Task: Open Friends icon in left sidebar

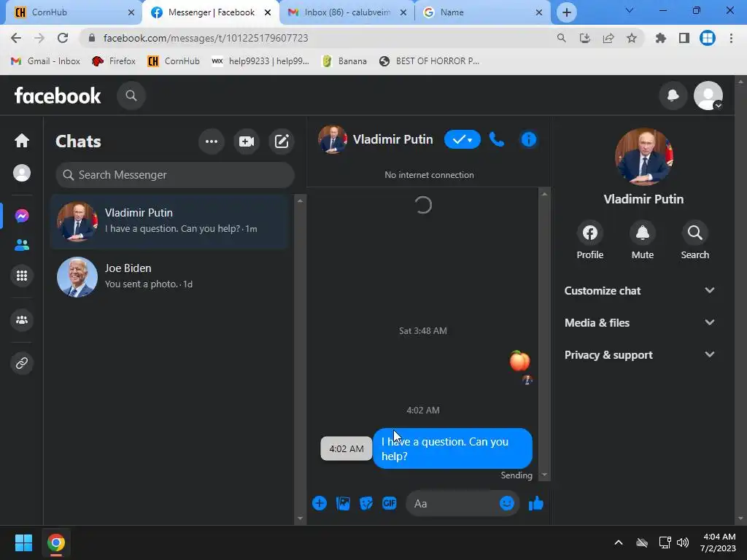Action: [22, 245]
